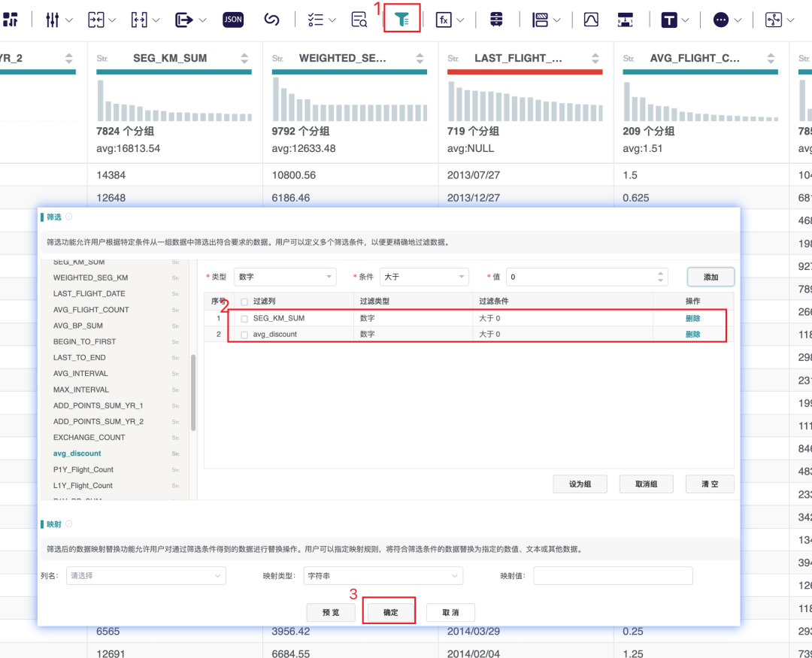The height and width of the screenshot is (658, 812).
Task: Sort the LAST_FLIGHT_... column
Action: [595, 58]
